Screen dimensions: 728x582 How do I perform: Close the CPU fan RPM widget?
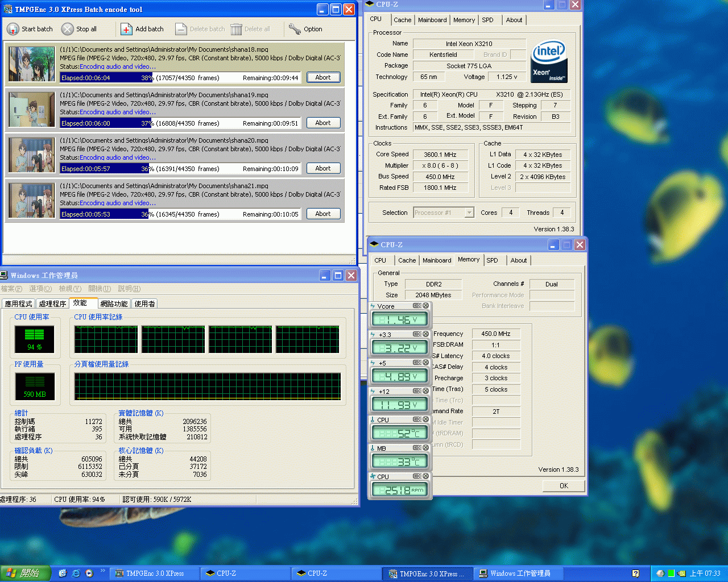425,476
